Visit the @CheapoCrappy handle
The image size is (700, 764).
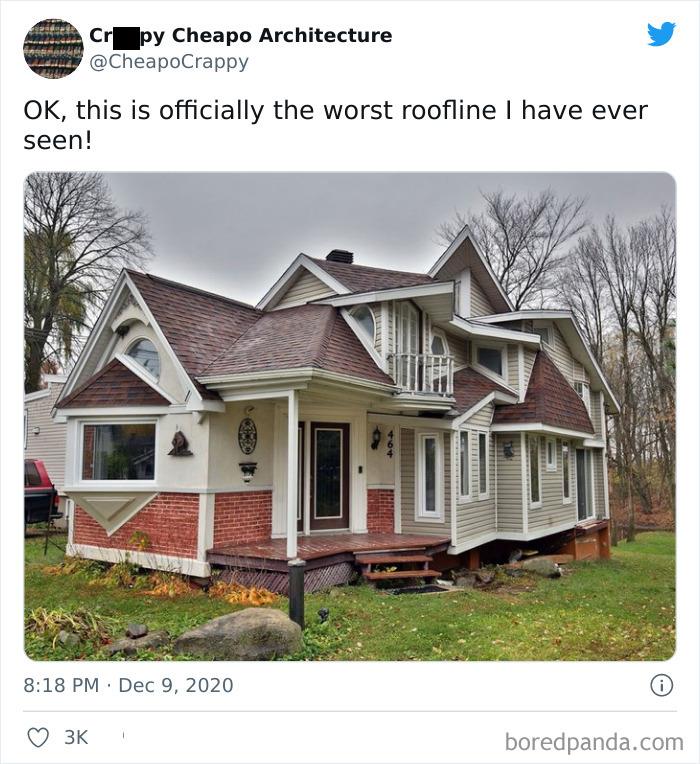click(x=169, y=62)
